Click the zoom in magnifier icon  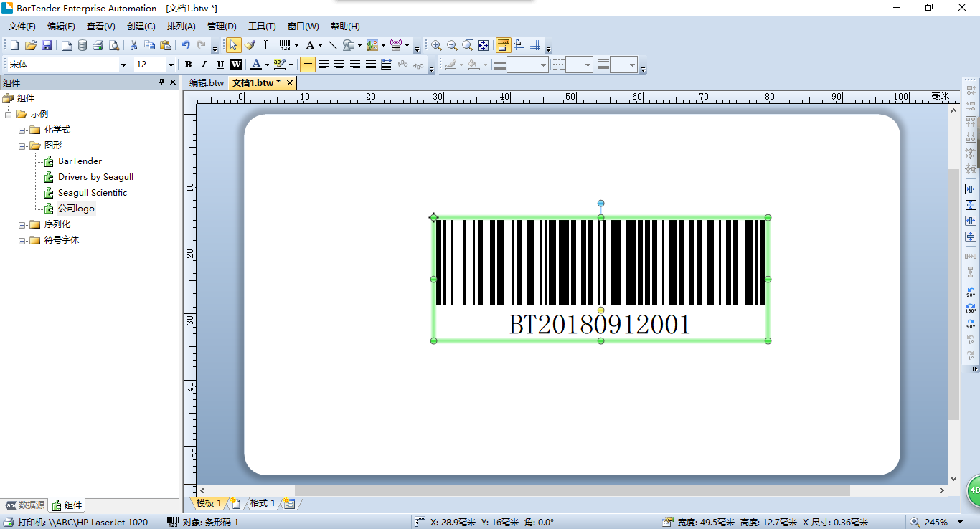coord(435,45)
